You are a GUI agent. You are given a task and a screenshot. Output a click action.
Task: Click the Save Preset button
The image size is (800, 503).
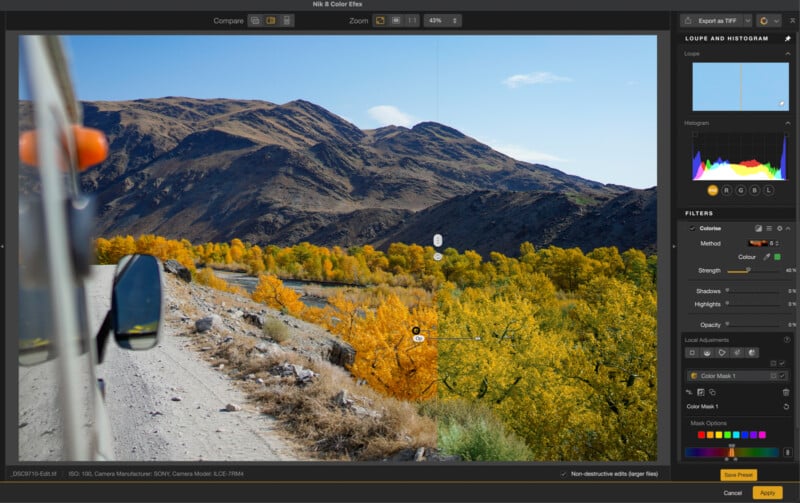pyautogui.click(x=737, y=474)
